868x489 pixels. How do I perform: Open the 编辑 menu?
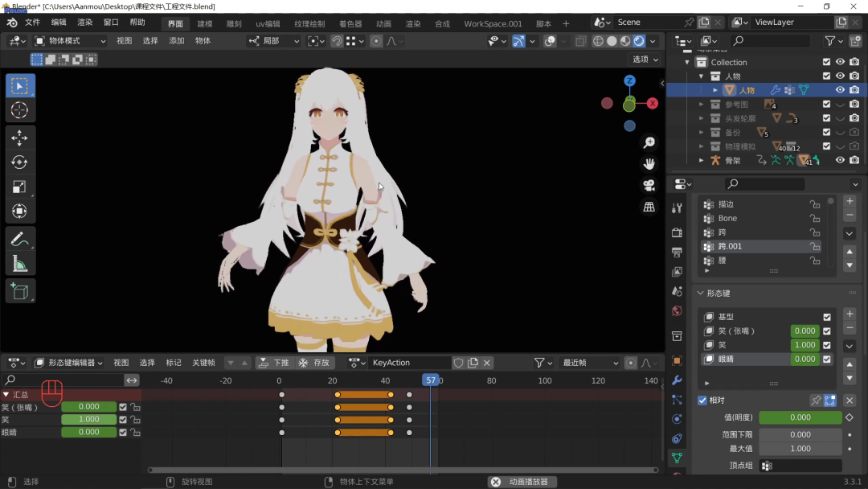click(59, 23)
